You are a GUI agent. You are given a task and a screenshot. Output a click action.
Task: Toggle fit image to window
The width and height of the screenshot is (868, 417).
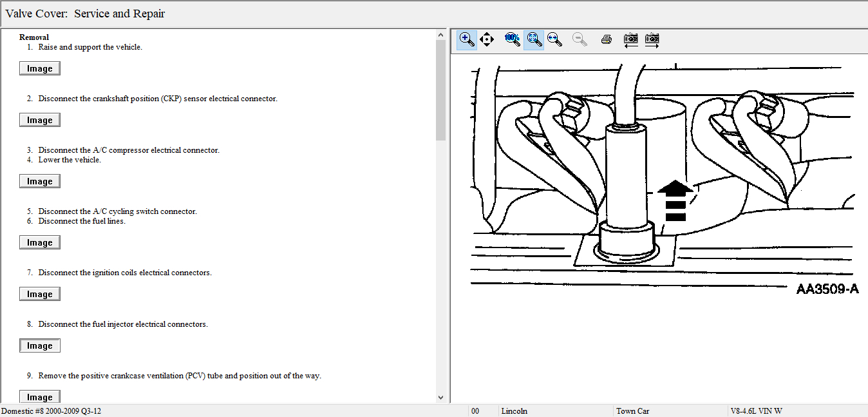[x=534, y=39]
